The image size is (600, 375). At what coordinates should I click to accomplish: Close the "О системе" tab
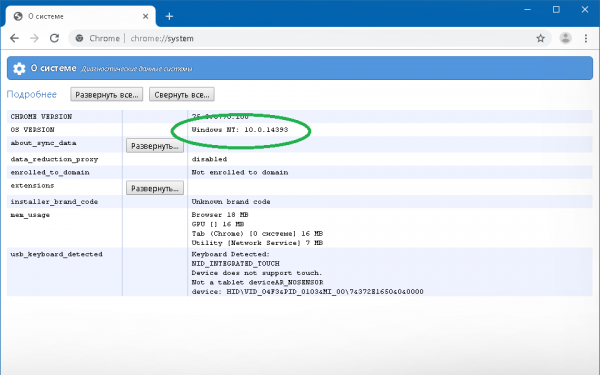(x=145, y=16)
